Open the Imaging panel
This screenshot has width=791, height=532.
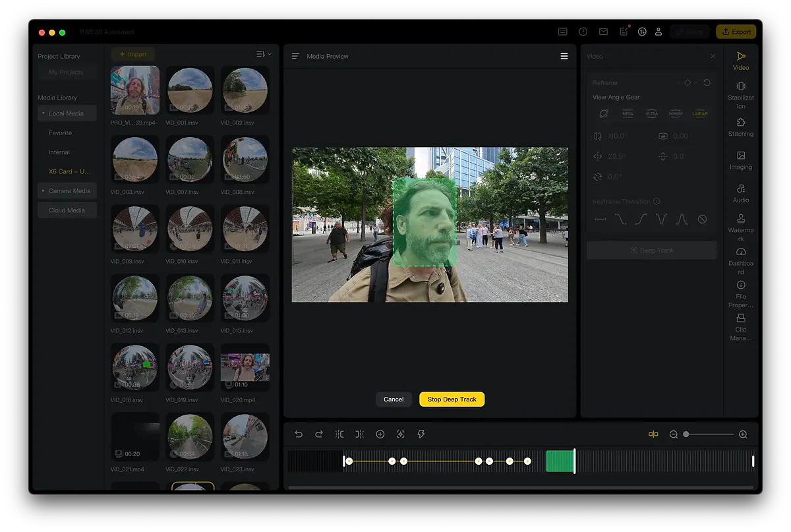pyautogui.click(x=741, y=160)
